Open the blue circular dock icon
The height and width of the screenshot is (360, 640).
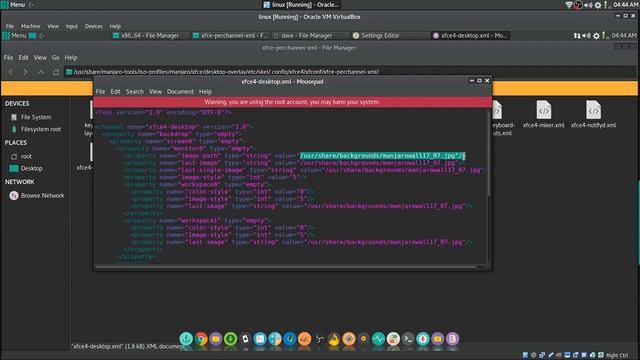pos(290,338)
